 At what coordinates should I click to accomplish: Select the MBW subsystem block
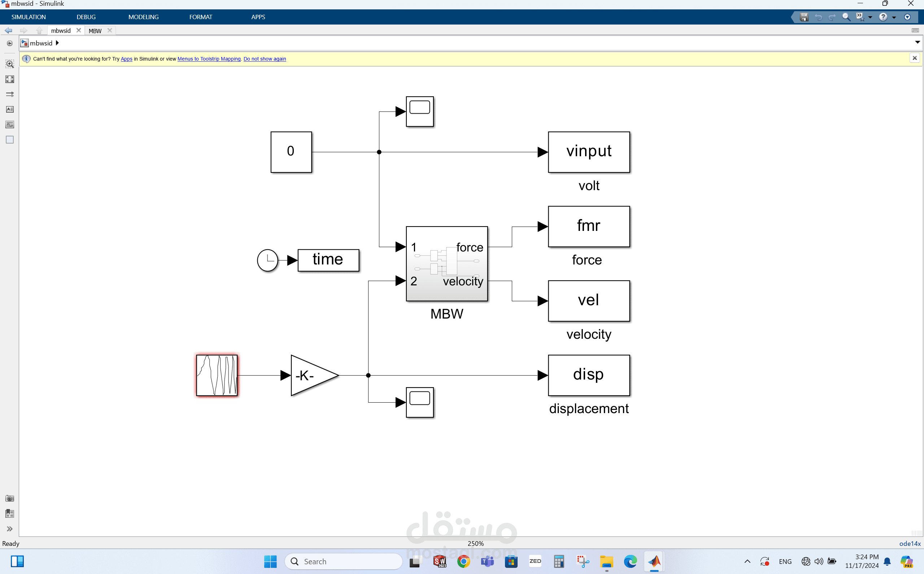pos(446,264)
